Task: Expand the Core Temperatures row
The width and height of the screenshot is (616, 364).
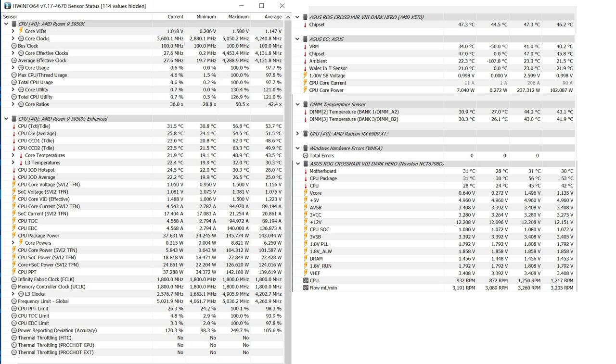Action: tap(13, 155)
